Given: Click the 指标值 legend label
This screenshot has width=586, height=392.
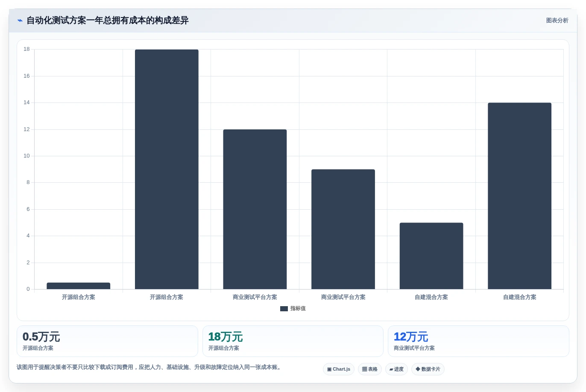Looking at the screenshot, I should point(298,309).
